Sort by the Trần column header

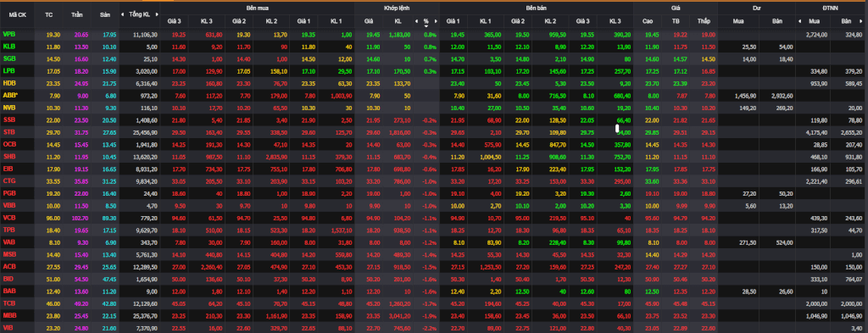coord(77,14)
